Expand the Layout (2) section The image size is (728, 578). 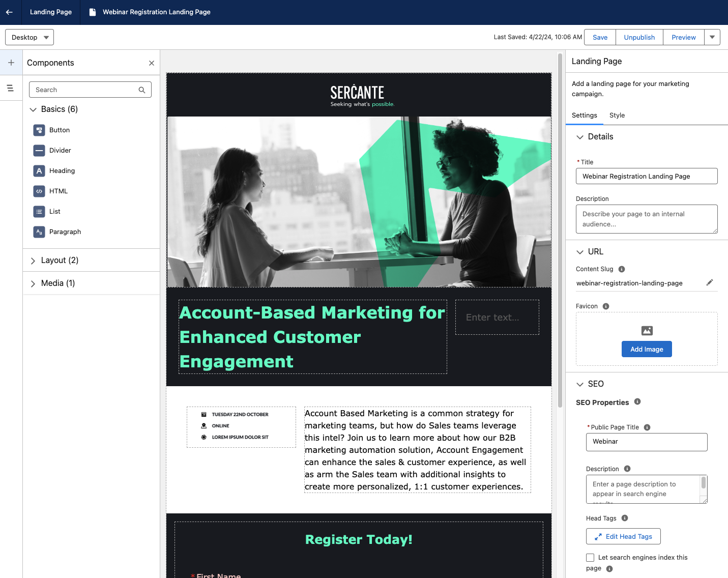tap(33, 261)
